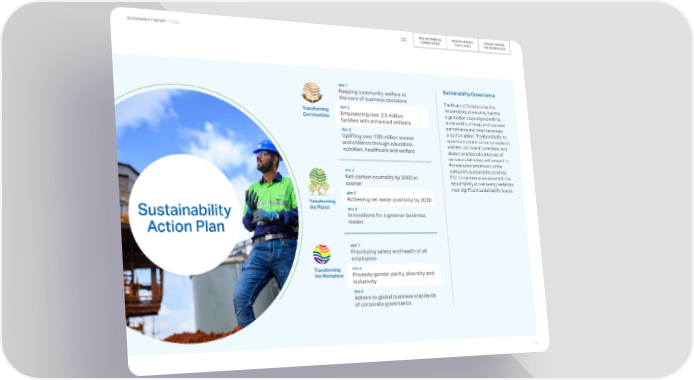Image resolution: width=694 pixels, height=380 pixels.
Task: Select Aim 6 greener business model item
Action: (x=386, y=215)
